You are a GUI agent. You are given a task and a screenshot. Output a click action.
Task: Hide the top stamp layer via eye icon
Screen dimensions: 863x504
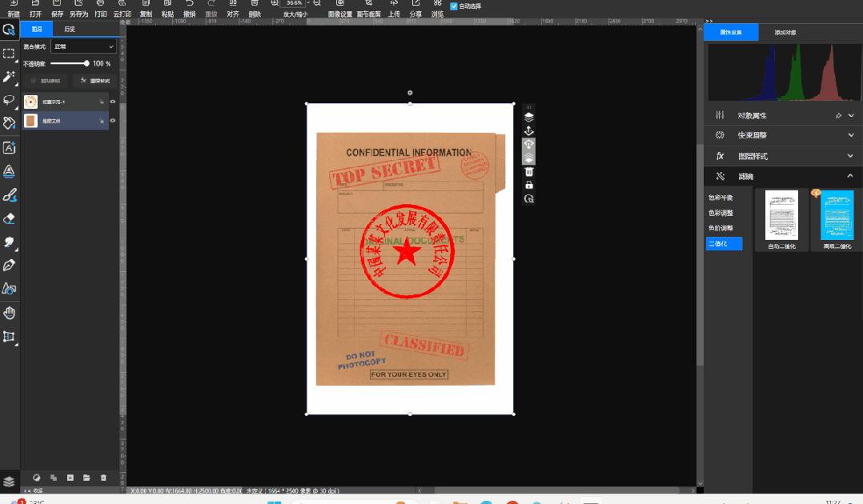click(x=113, y=102)
